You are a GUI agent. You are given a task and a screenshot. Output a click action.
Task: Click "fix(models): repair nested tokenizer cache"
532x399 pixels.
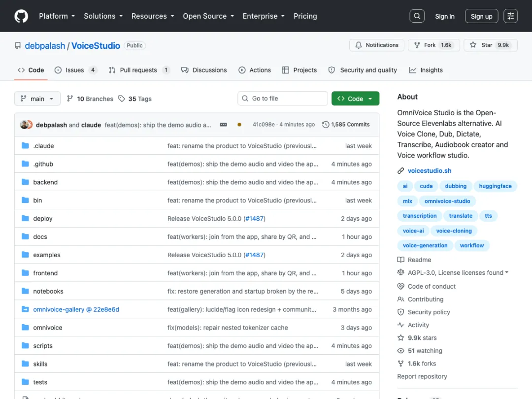pyautogui.click(x=227, y=328)
